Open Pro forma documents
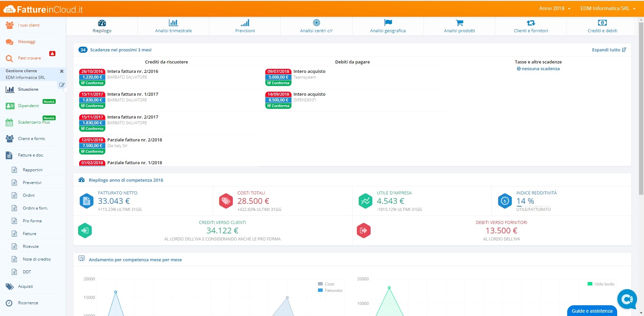Image resolution: width=644 pixels, height=316 pixels. click(x=32, y=221)
